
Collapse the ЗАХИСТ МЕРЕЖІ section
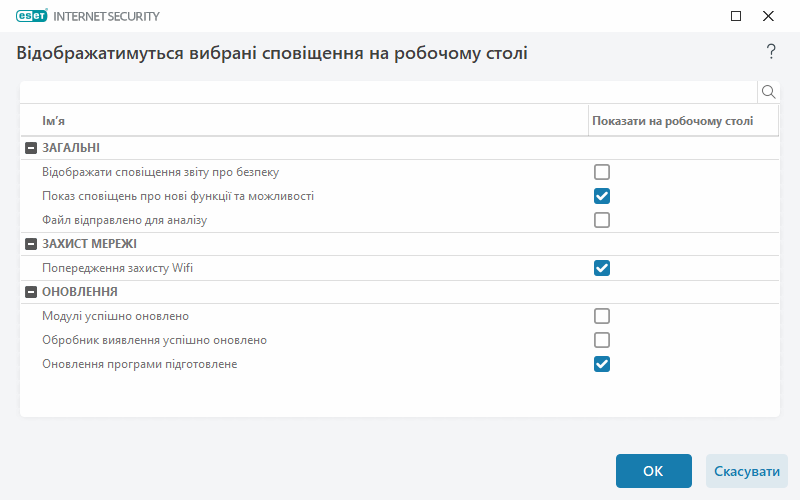click(x=30, y=244)
